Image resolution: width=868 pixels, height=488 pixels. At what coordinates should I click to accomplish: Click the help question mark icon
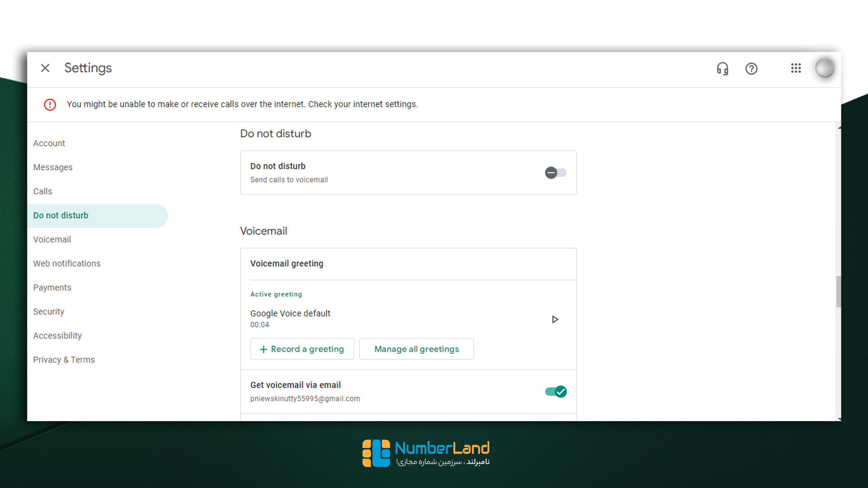tap(752, 68)
